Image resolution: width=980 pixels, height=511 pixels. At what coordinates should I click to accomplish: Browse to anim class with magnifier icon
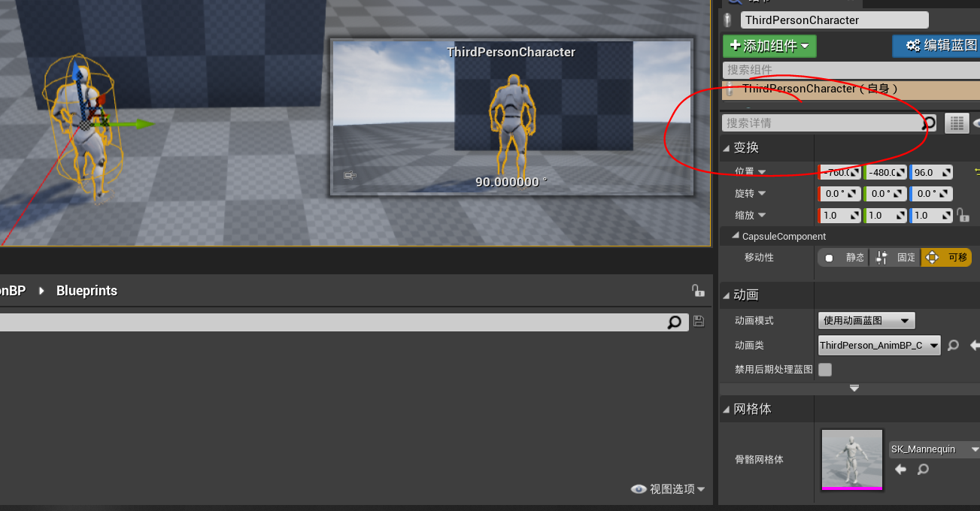(953, 346)
